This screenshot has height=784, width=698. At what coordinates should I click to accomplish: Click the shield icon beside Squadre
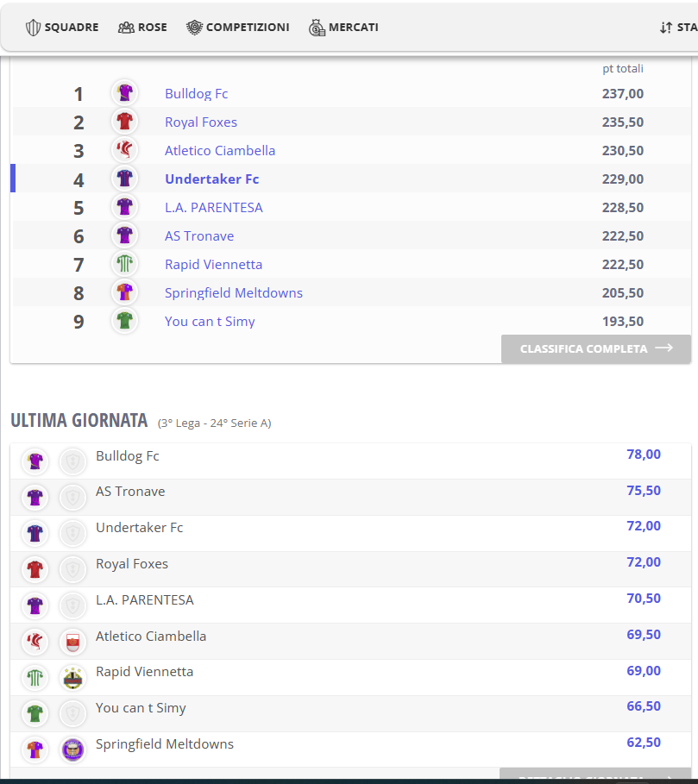[33, 27]
